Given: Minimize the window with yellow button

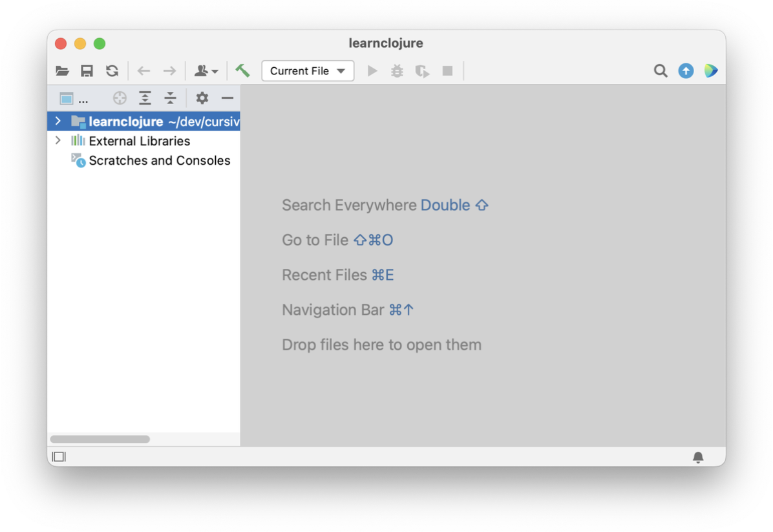Looking at the screenshot, I should 80,43.
